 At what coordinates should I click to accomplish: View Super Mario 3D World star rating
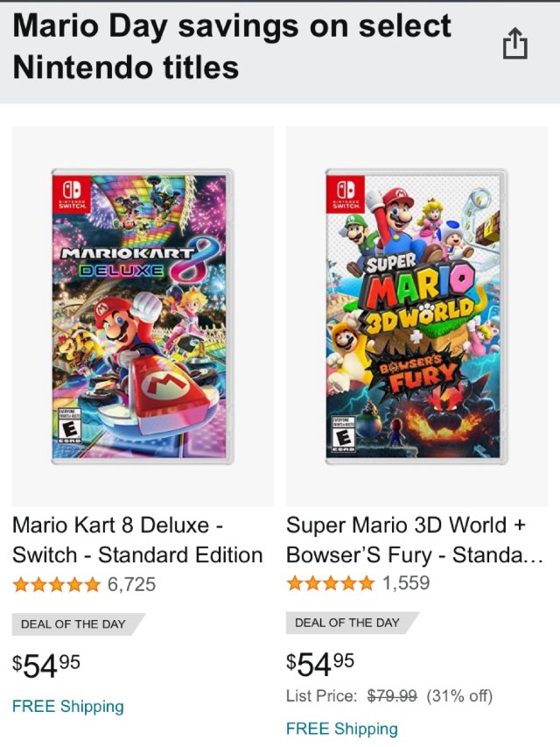pyautogui.click(x=331, y=583)
